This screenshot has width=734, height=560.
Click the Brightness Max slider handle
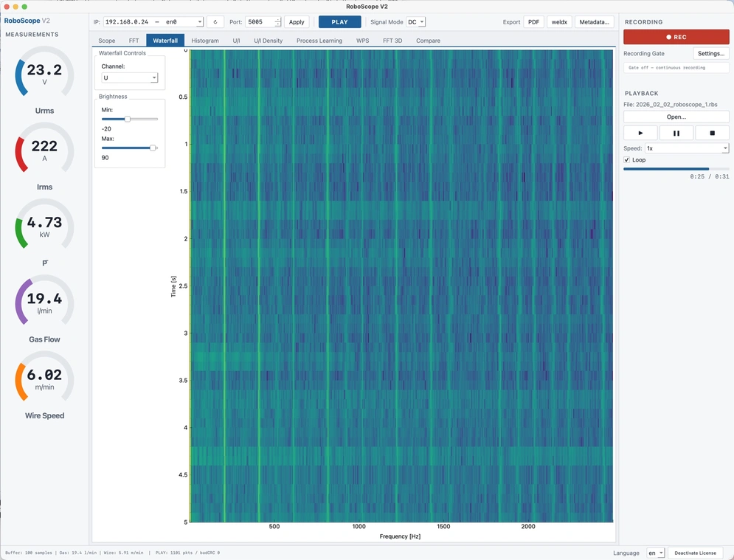(x=153, y=148)
